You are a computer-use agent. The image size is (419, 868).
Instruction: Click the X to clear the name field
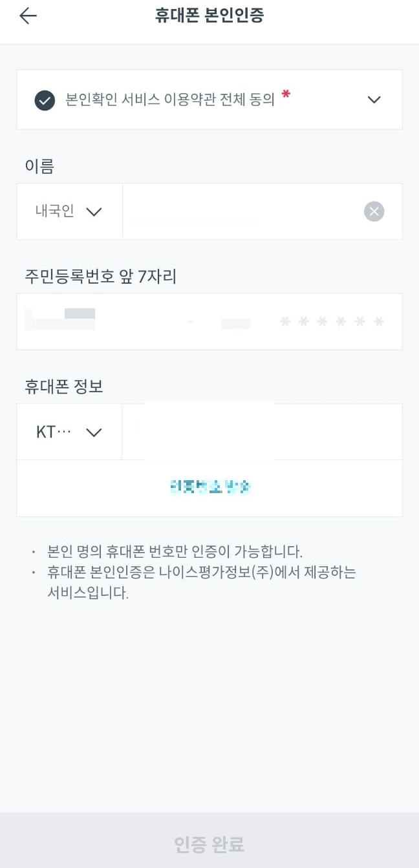click(374, 211)
